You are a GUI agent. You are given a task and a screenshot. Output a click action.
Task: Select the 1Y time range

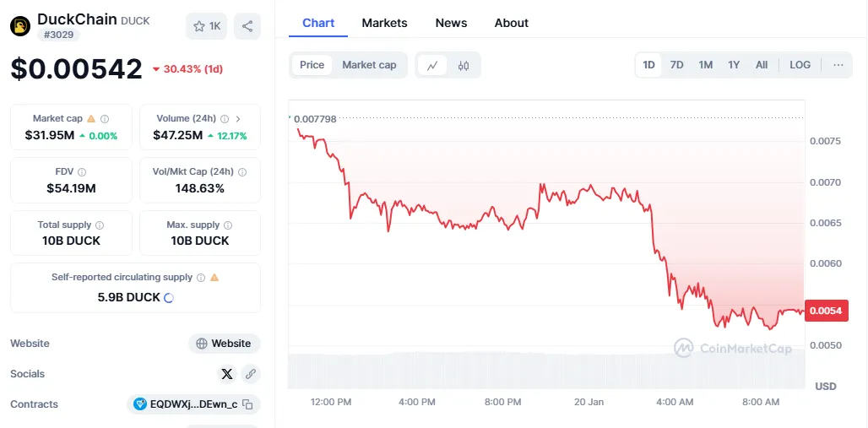click(x=734, y=65)
